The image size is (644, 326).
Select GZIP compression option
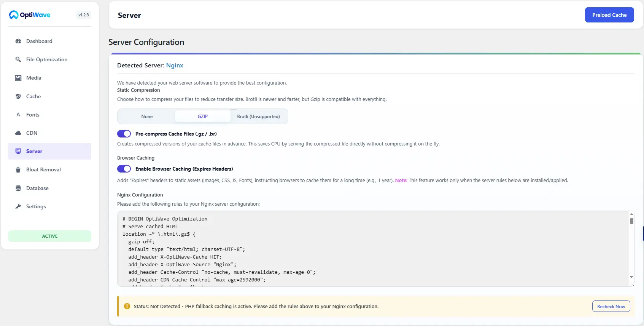(203, 117)
